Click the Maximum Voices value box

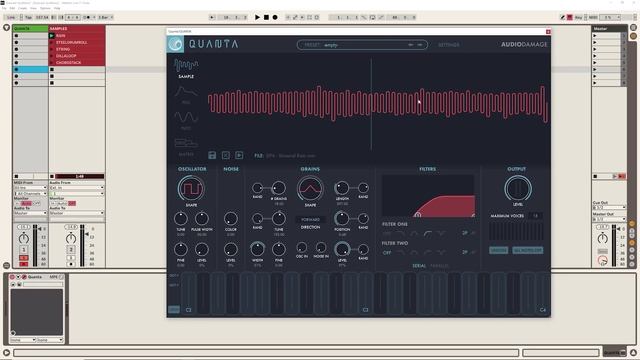tap(536, 216)
